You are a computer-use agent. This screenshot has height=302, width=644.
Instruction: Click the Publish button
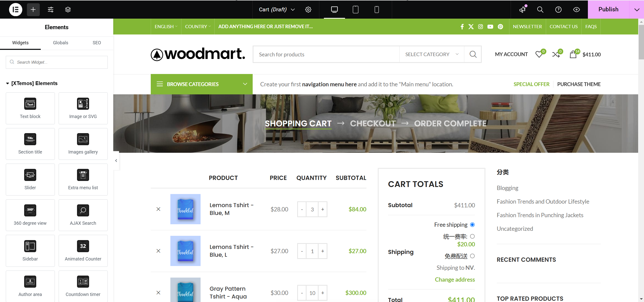(608, 9)
